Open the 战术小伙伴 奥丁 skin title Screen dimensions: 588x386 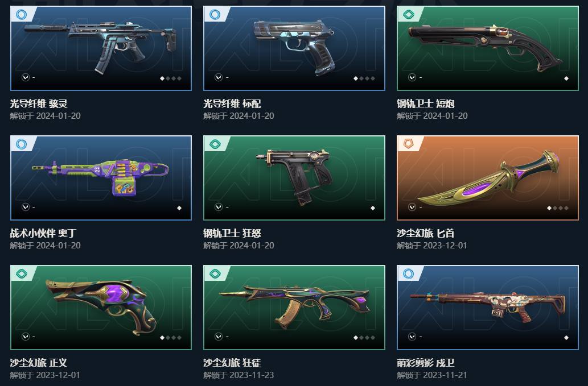43,233
